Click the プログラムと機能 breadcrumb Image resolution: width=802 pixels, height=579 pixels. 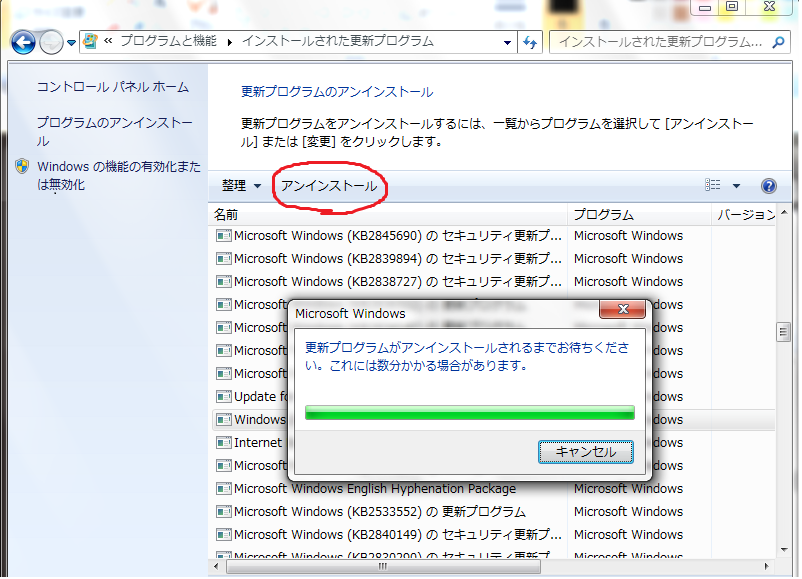[x=169, y=41]
